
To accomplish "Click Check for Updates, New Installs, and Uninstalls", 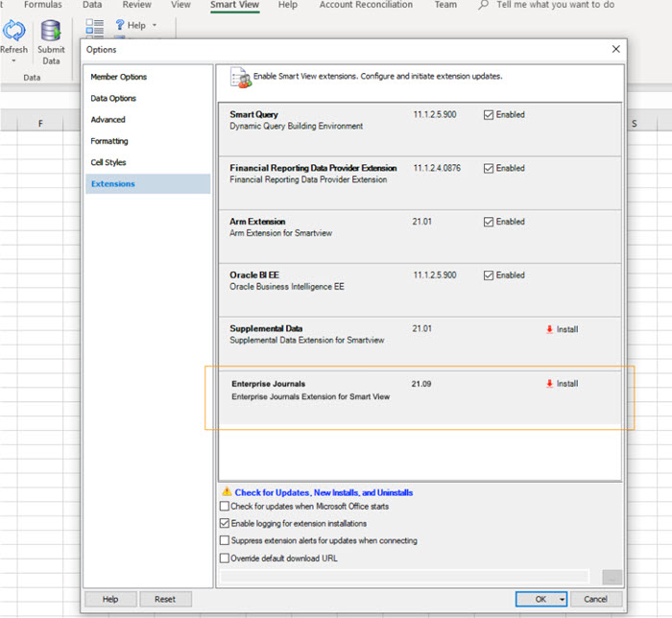I will click(324, 492).
